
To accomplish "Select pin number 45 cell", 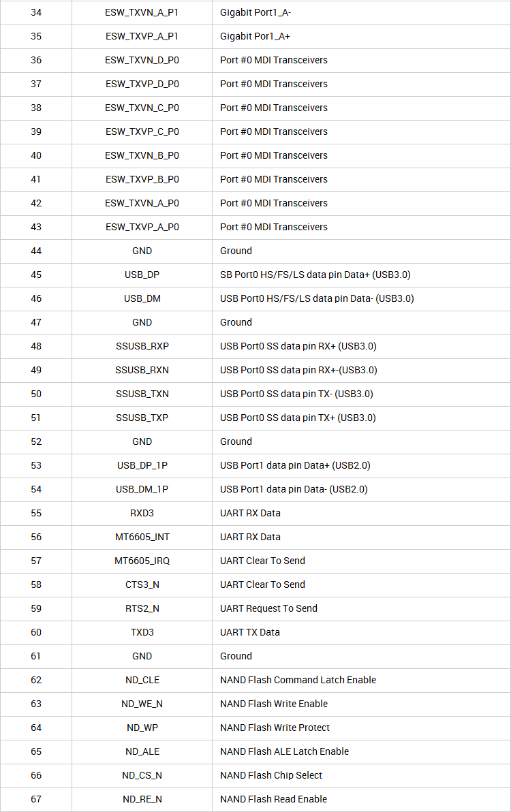I will [35, 275].
